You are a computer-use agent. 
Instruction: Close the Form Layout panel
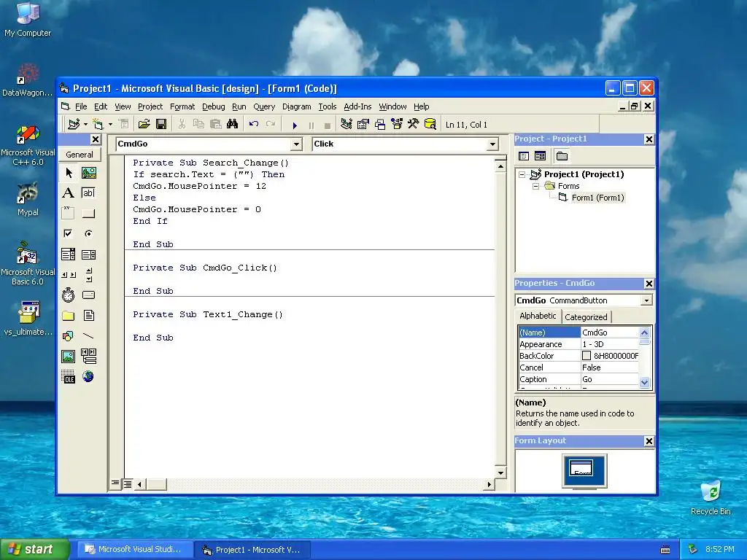coord(649,441)
